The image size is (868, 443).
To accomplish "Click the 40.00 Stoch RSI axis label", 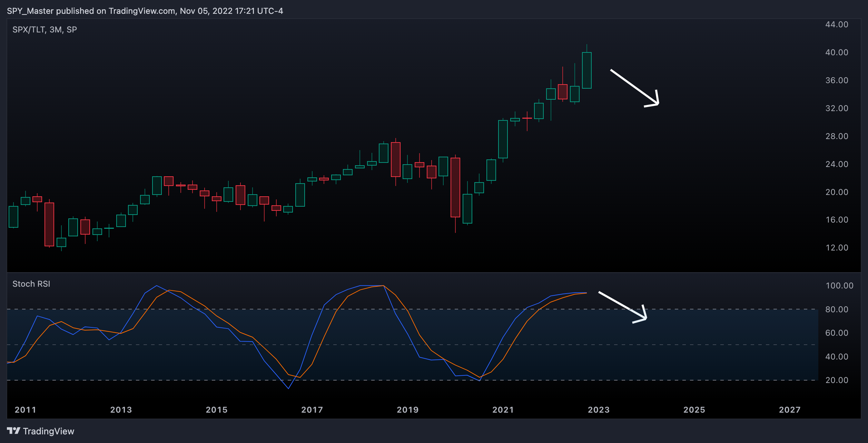I will [837, 357].
